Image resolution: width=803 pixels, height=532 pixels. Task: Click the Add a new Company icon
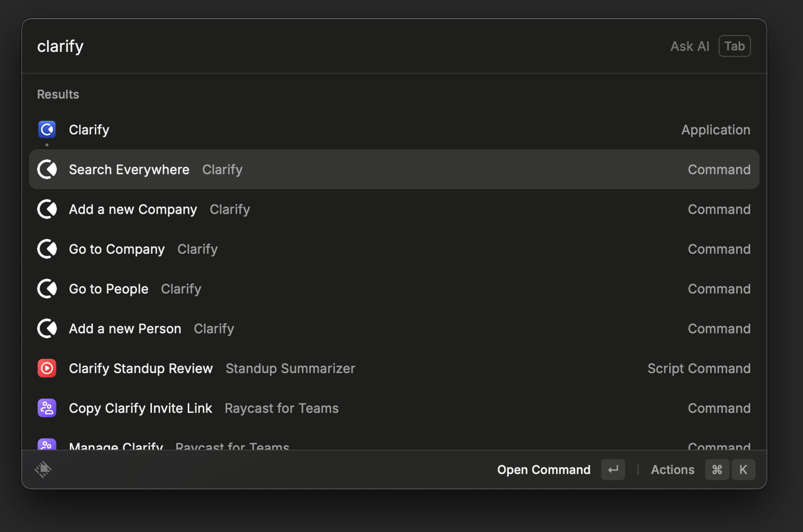point(47,209)
